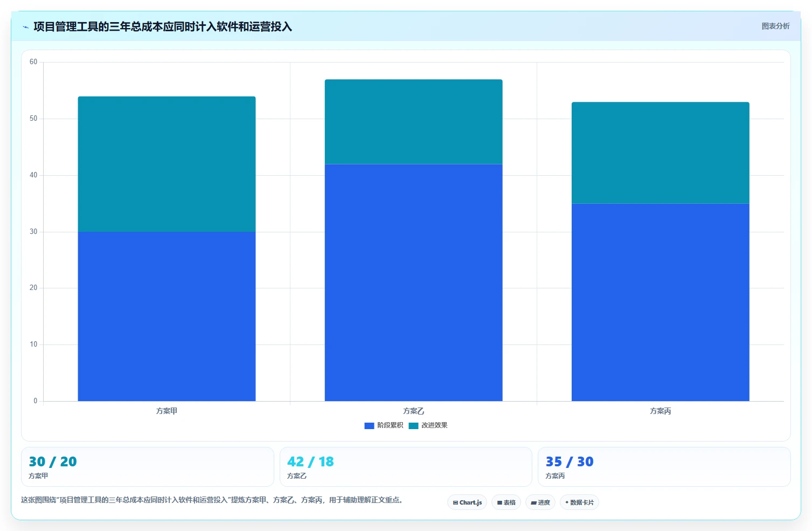
Task: Click the blue 阶段累积 legend color box
Action: [369, 426]
